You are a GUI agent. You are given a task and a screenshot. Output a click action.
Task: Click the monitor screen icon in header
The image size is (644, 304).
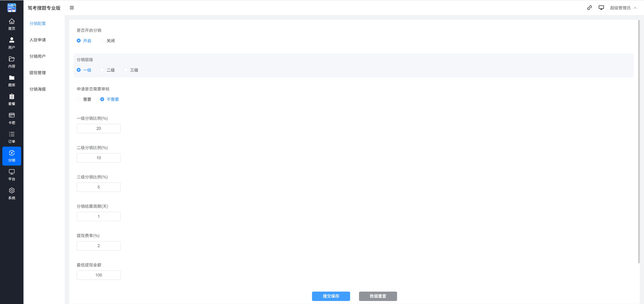tap(601, 8)
